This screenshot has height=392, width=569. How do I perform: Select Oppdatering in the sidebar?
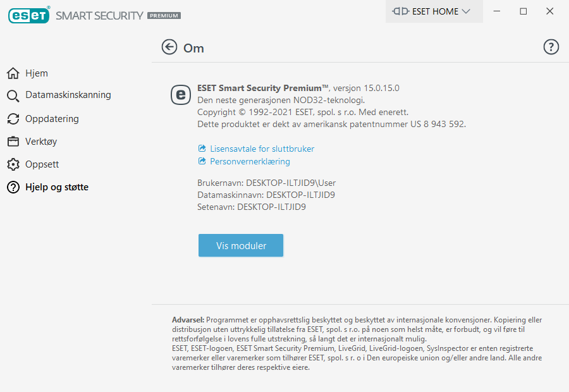[52, 119]
